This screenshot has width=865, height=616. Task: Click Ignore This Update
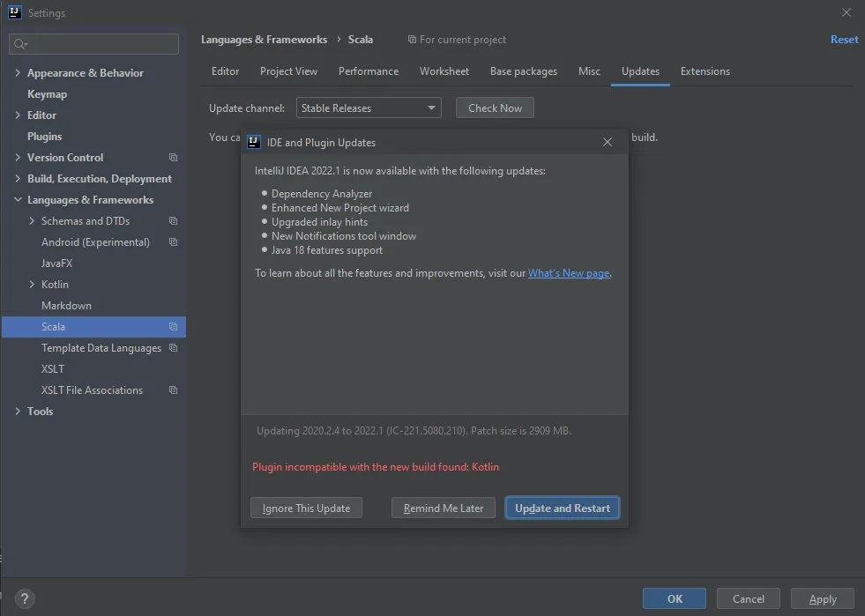pos(306,508)
